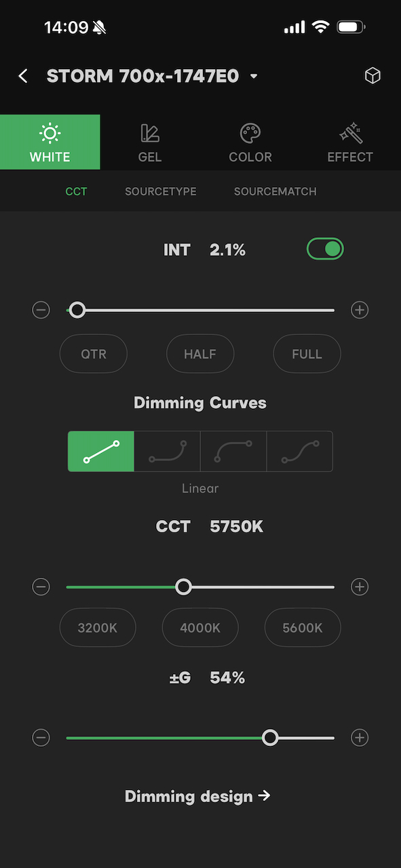Open the SOURCEMATCH tab
This screenshot has height=868, width=401.
[275, 191]
